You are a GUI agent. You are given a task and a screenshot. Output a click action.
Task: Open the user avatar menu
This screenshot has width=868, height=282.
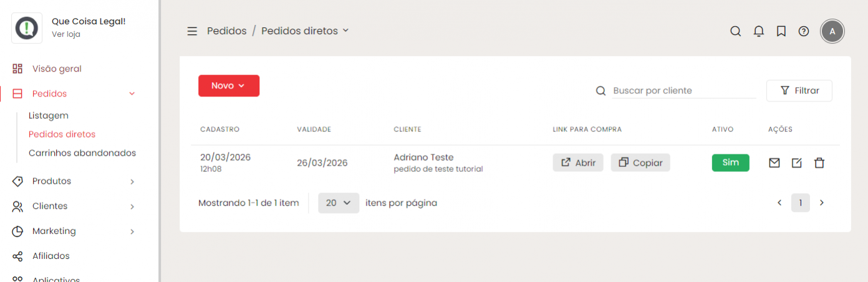[832, 31]
